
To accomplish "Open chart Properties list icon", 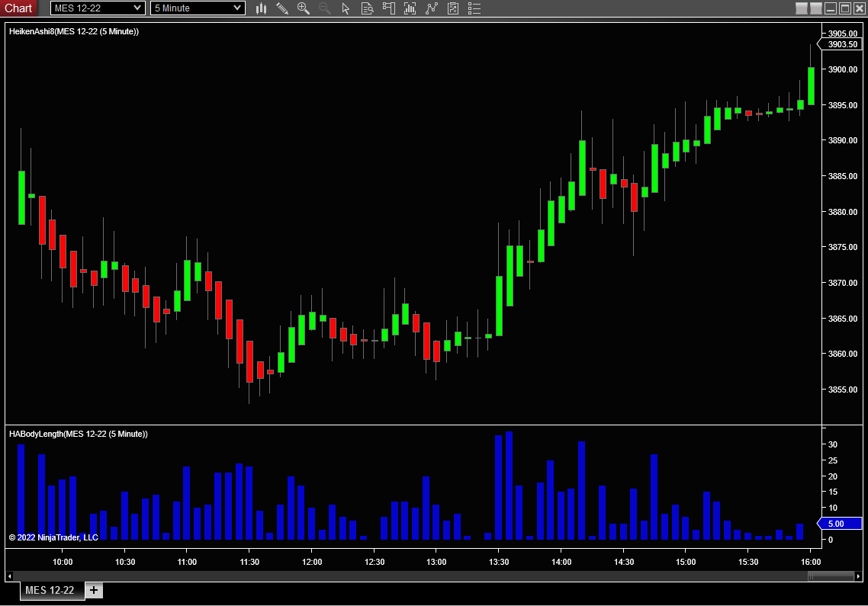I will (x=474, y=8).
